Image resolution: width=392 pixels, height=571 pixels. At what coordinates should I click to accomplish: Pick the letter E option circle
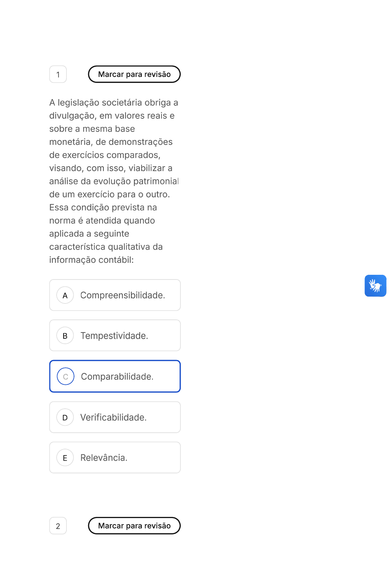[x=65, y=458]
